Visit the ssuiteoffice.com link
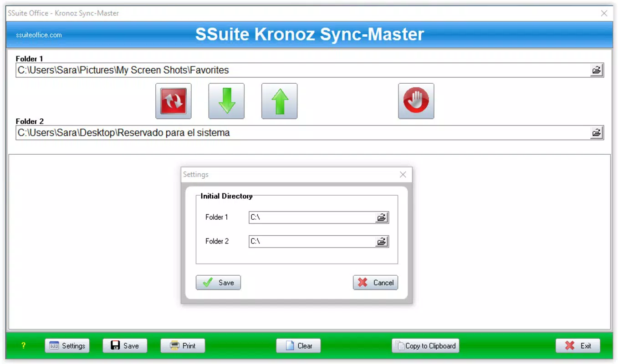The height and width of the screenshot is (364, 618). pyautogui.click(x=39, y=35)
